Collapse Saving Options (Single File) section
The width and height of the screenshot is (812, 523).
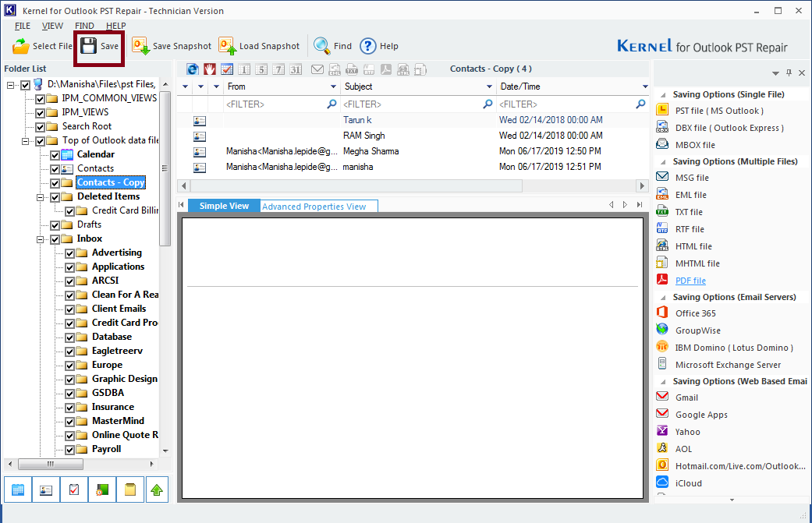(663, 94)
